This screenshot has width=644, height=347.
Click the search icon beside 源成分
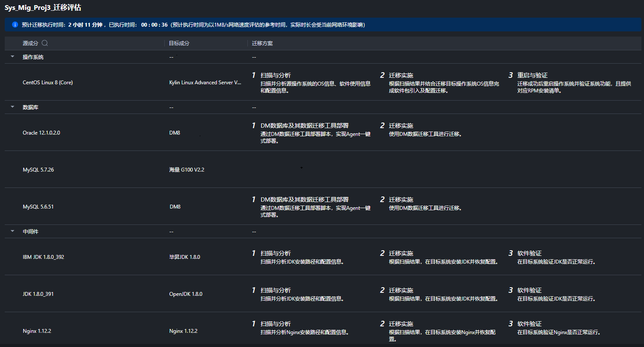(x=45, y=43)
